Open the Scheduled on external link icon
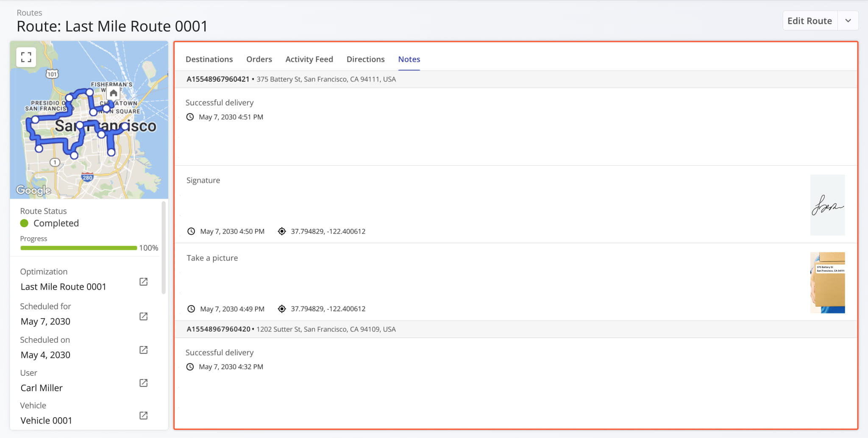This screenshot has width=868, height=438. 144,350
